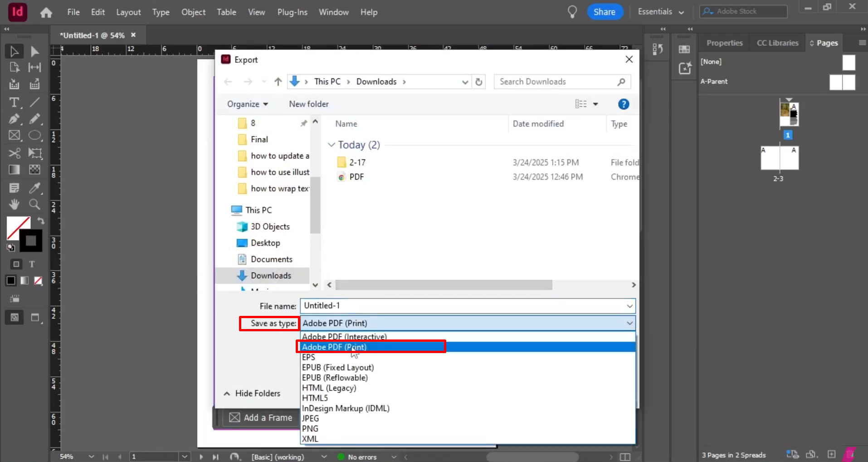The image size is (868, 462).
Task: Click the Up folder arrow in Export dialog
Action: tap(278, 82)
